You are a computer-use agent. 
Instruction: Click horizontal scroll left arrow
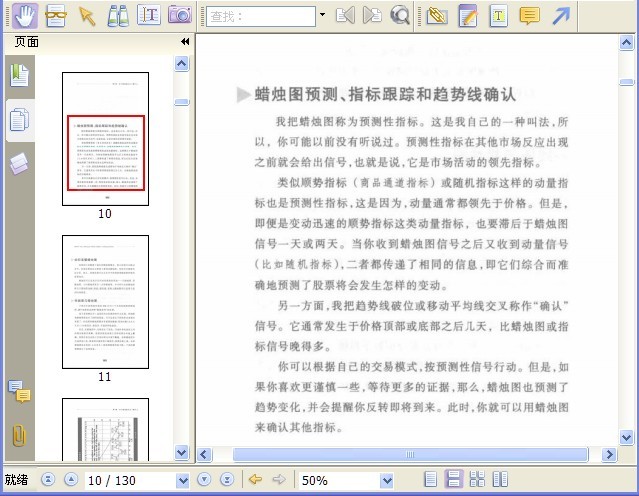[205, 454]
